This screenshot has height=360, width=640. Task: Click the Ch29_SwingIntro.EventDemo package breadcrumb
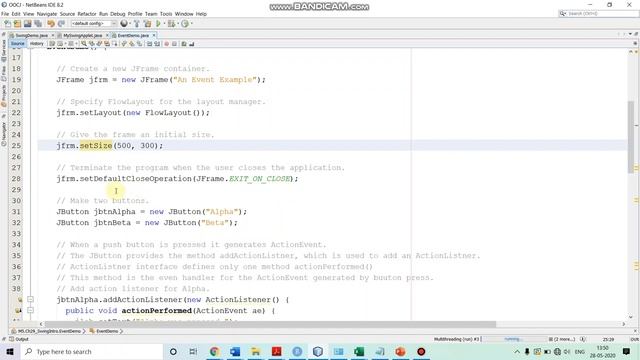[46, 331]
